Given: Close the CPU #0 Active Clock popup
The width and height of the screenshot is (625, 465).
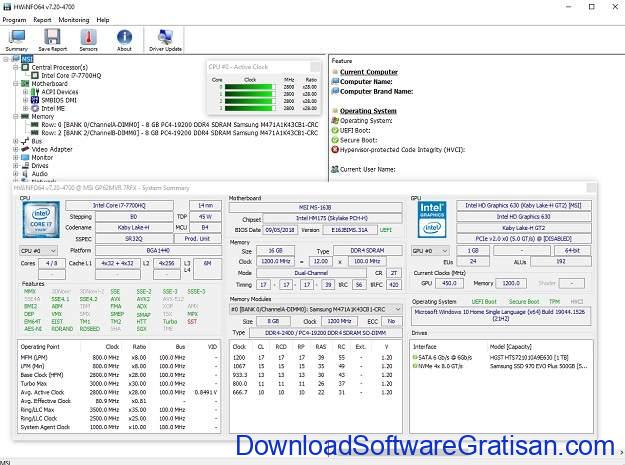Looking at the screenshot, I should [x=315, y=67].
